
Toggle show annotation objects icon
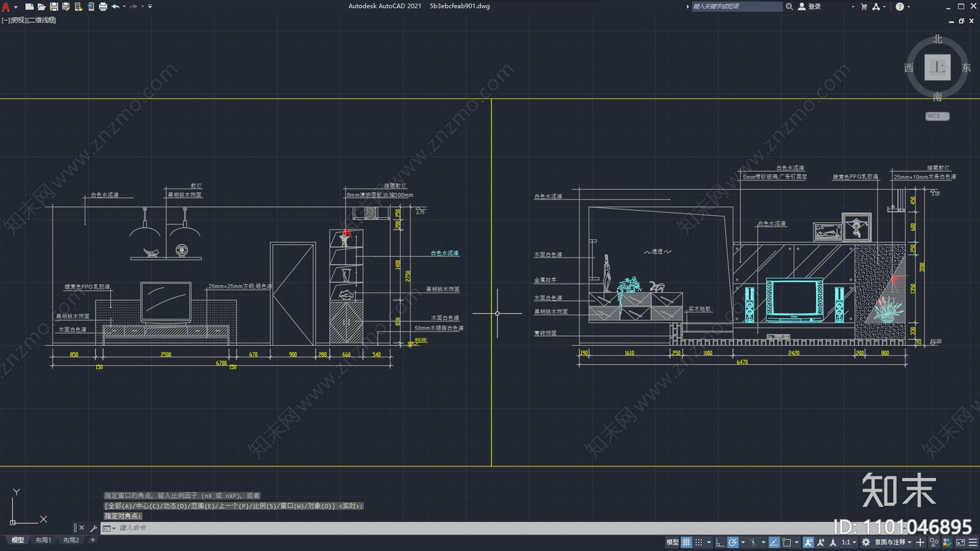pyautogui.click(x=809, y=542)
